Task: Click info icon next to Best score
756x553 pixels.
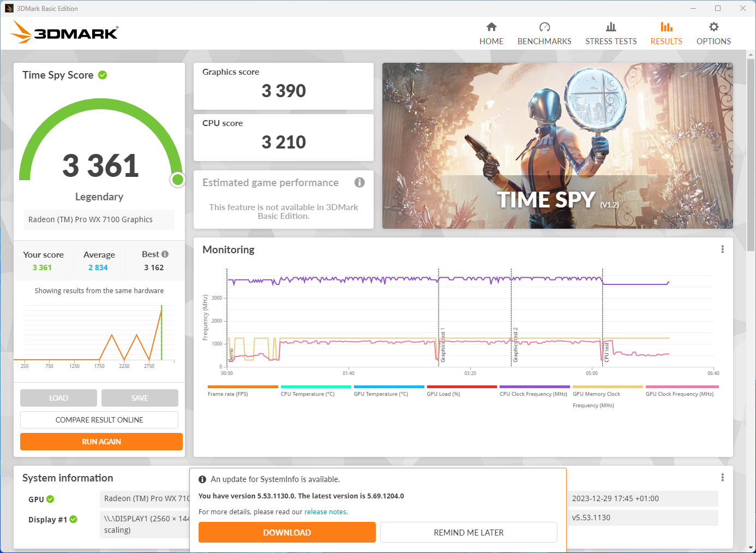Action: [x=165, y=254]
